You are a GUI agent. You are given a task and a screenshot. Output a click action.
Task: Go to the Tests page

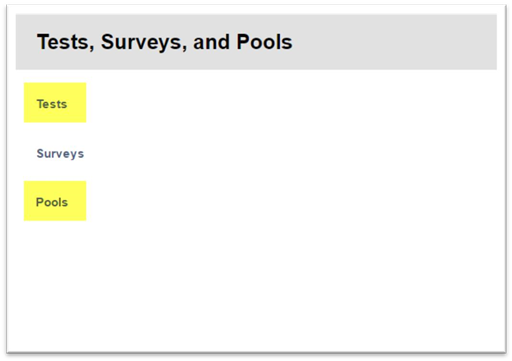tap(52, 104)
